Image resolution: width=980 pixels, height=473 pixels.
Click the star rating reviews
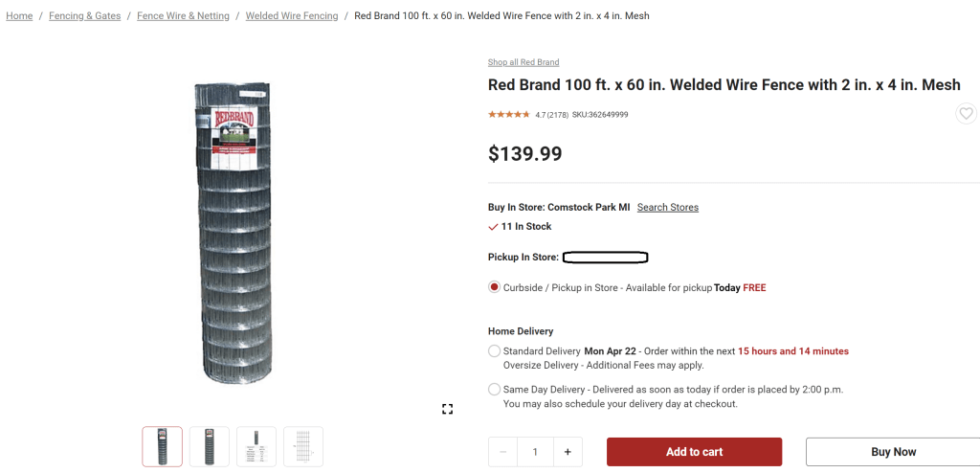(x=509, y=115)
